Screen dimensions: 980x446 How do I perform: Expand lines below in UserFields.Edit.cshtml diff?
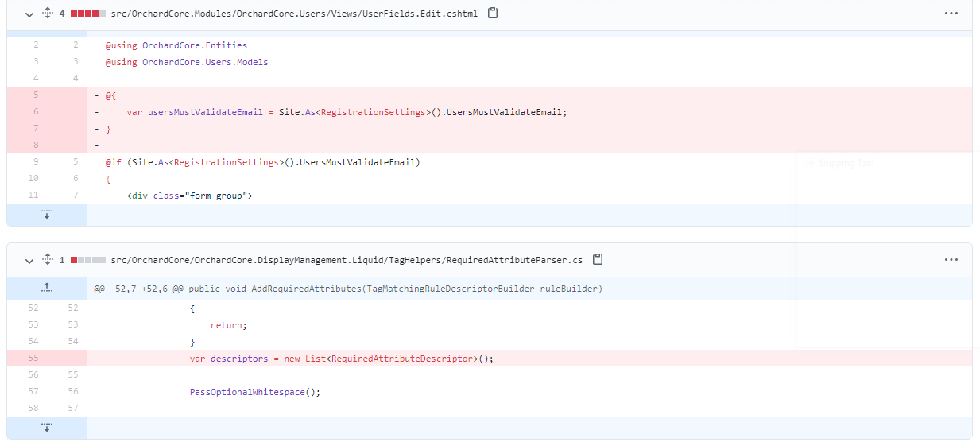(x=47, y=215)
